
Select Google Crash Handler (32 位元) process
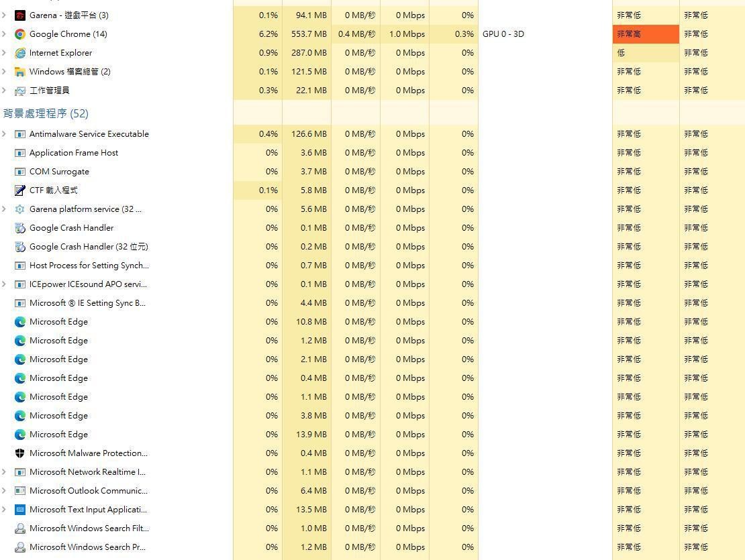pyautogui.click(x=89, y=247)
